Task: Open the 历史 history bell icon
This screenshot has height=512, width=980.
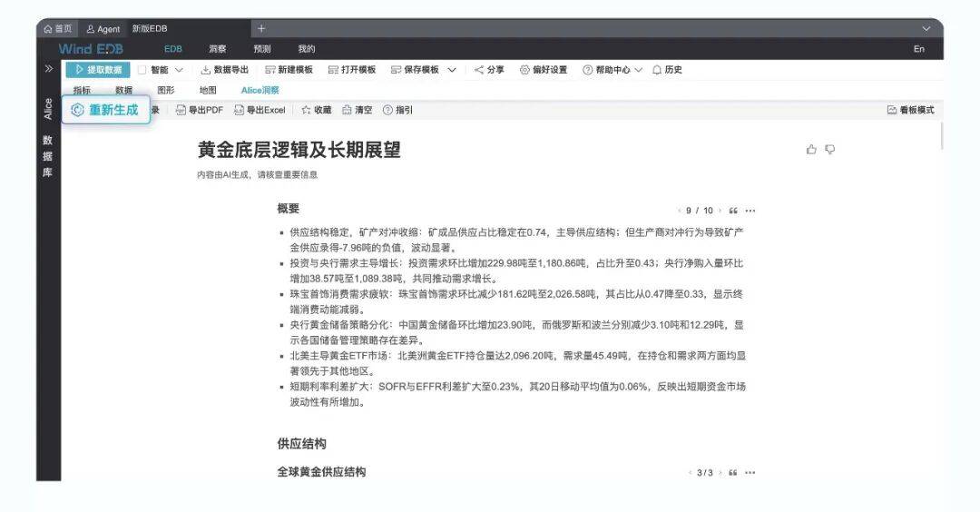Action: pos(657,70)
